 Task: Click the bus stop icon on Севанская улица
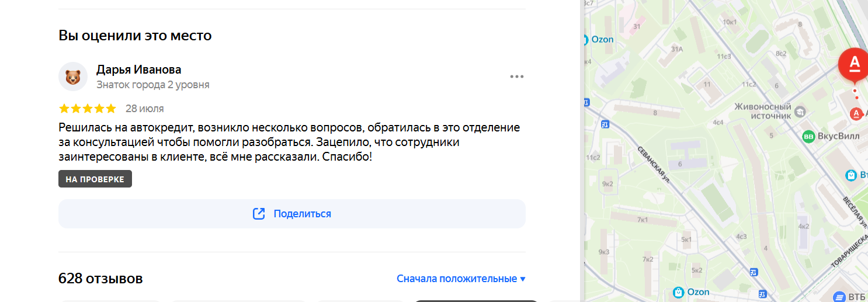(605, 124)
